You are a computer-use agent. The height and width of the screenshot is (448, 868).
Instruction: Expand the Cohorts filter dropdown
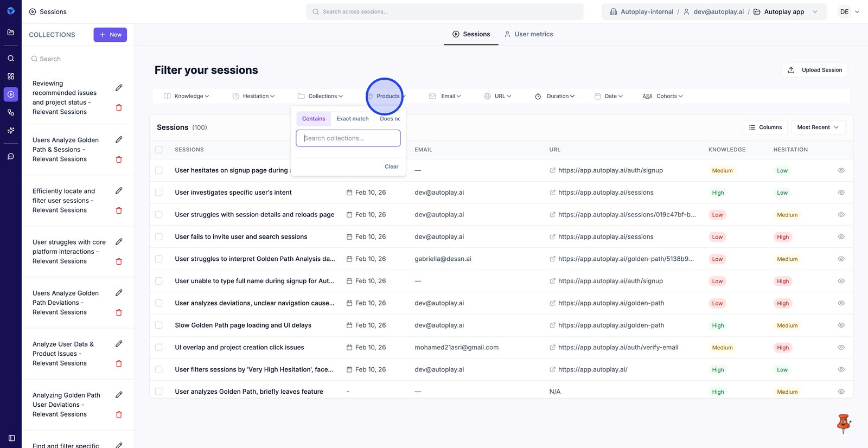point(662,96)
